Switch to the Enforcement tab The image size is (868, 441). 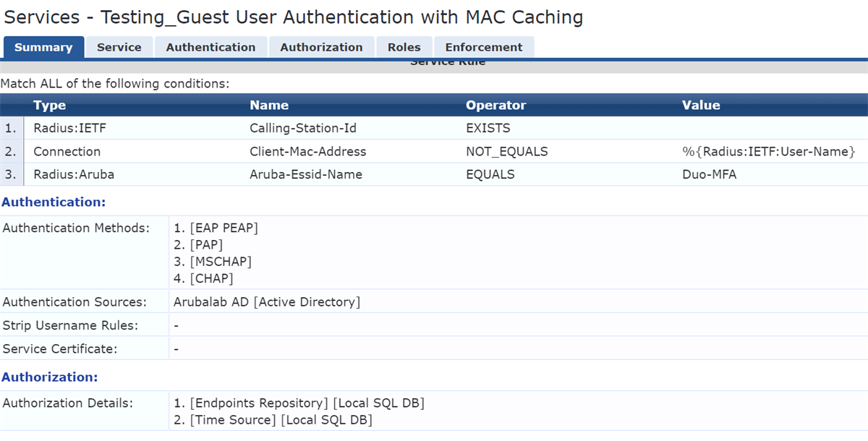(483, 48)
